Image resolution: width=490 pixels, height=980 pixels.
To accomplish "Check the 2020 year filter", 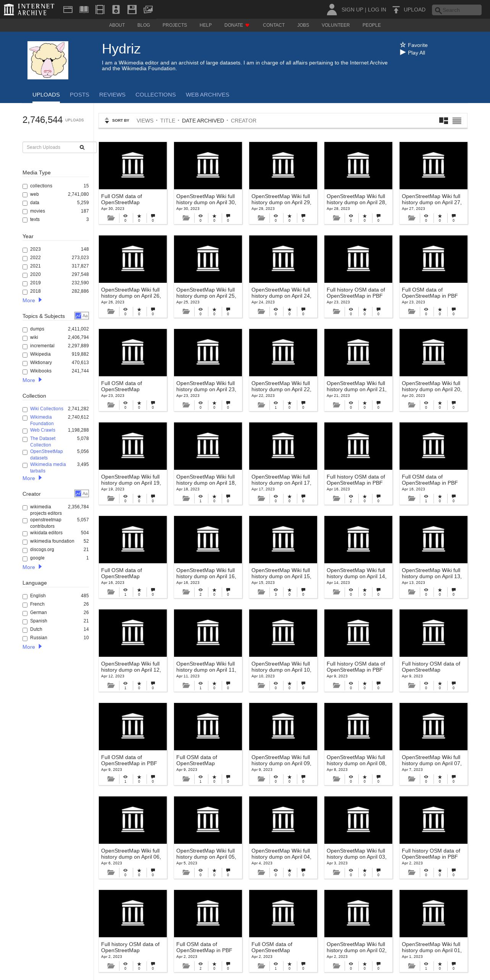I will 25,275.
